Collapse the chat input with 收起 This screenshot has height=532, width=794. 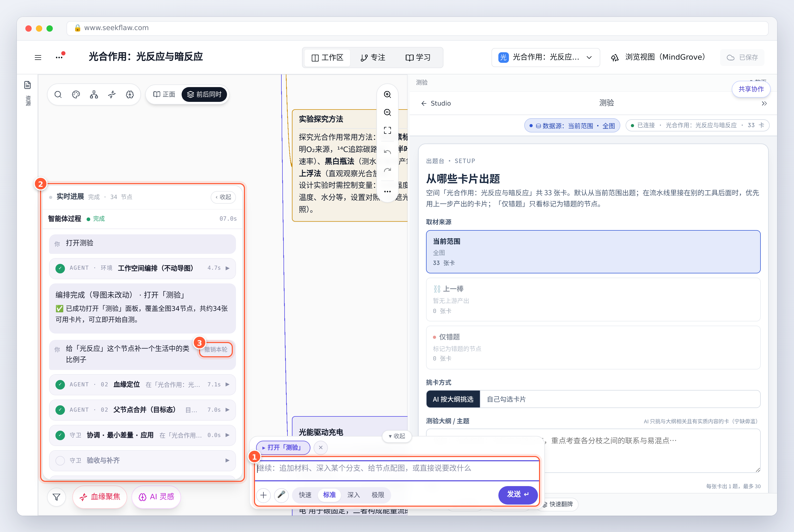tap(397, 436)
